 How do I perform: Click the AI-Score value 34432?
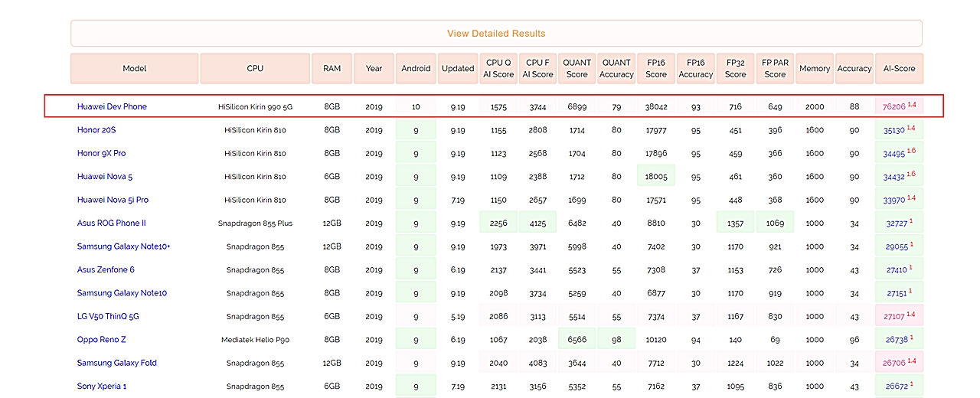pyautogui.click(x=894, y=178)
